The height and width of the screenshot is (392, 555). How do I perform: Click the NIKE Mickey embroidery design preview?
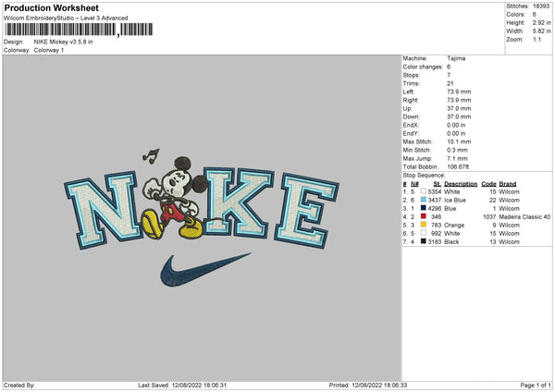[x=202, y=218]
